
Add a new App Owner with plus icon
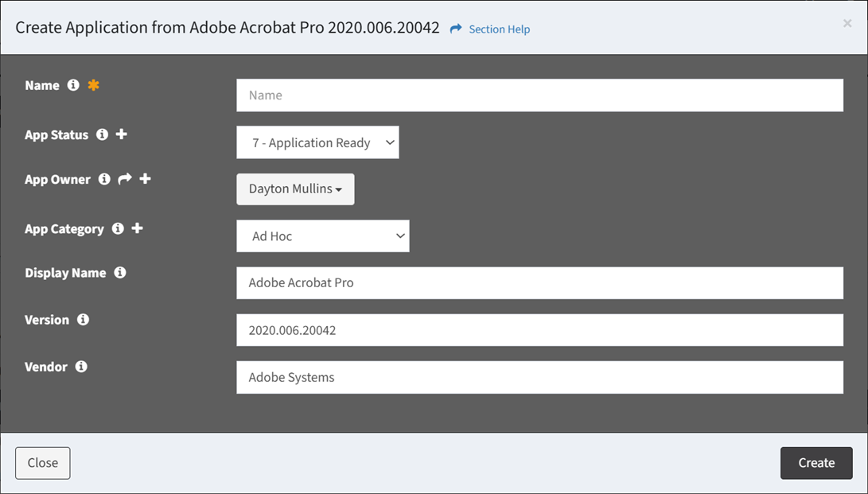tap(145, 179)
